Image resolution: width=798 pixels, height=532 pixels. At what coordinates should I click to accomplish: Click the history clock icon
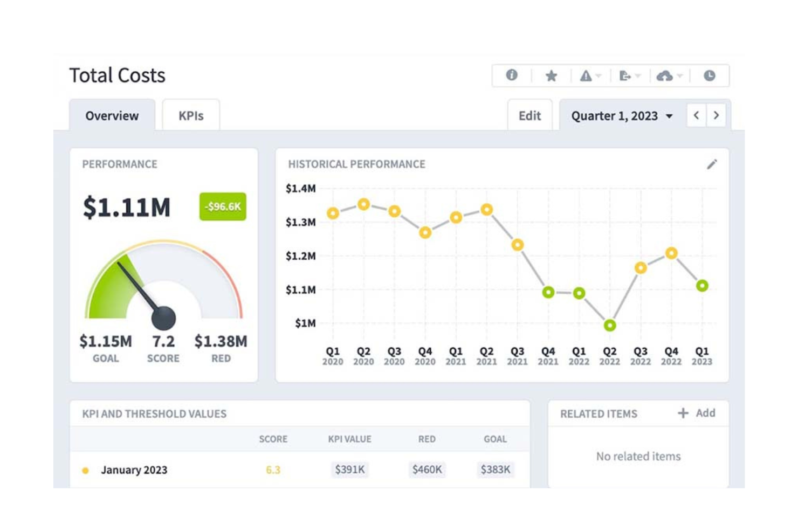709,75
